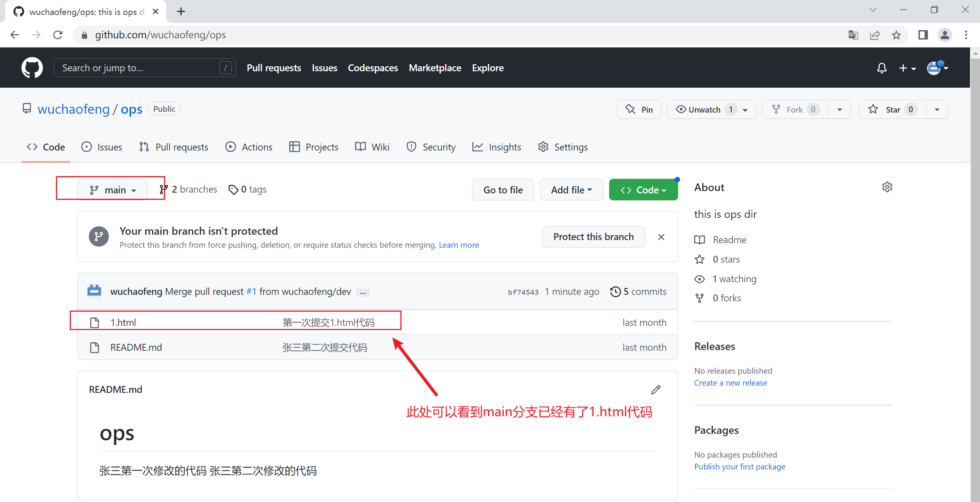
Task: View the 2 branches link
Action: (188, 190)
